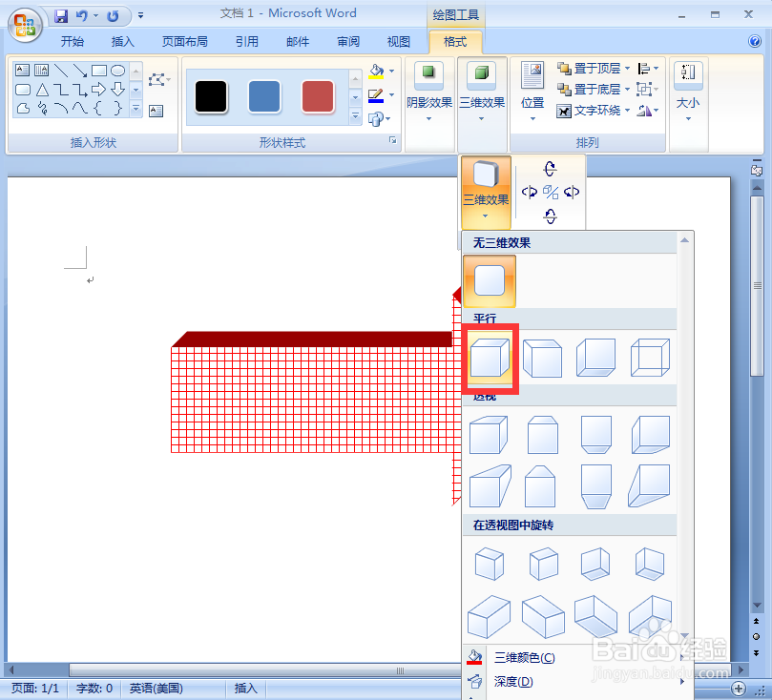Choose the right arrow block shape
This screenshot has height=700, width=772.
[98, 90]
